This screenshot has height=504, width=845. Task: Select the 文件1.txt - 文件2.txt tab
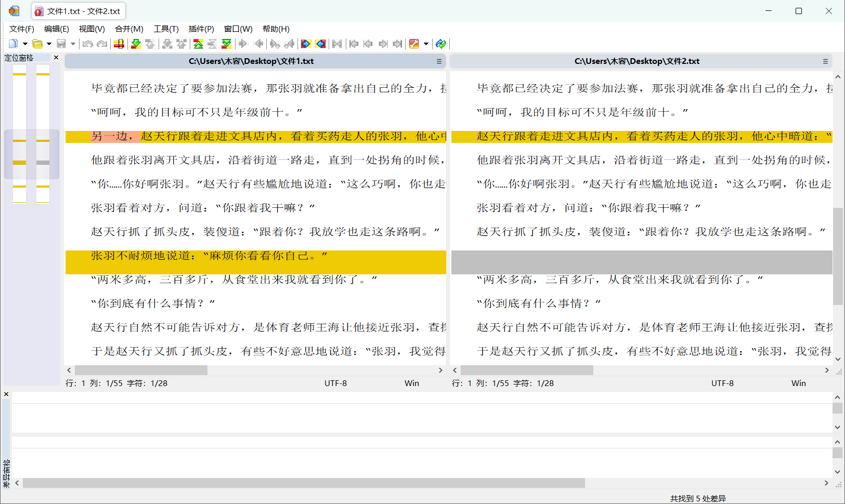point(78,10)
